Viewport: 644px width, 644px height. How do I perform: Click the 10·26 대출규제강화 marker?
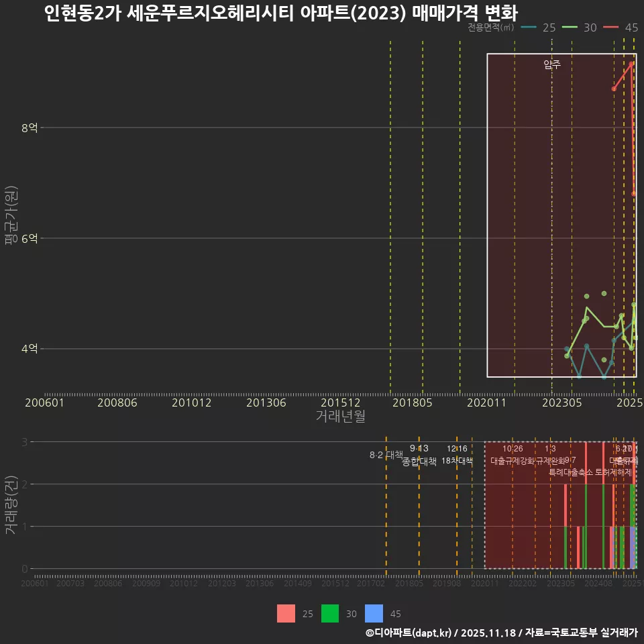(x=511, y=455)
